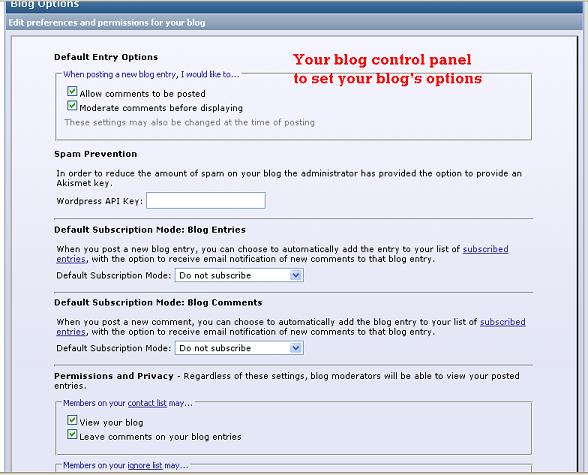Viewport: 588px width, 475px height.
Task: Untick Leave comments on your blog entries
Action: [72, 435]
